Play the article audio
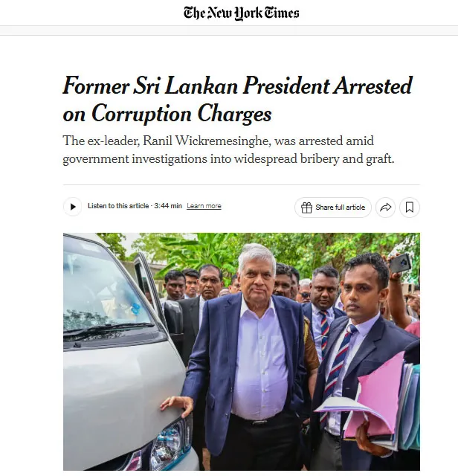The image size is (458, 476). tap(72, 207)
